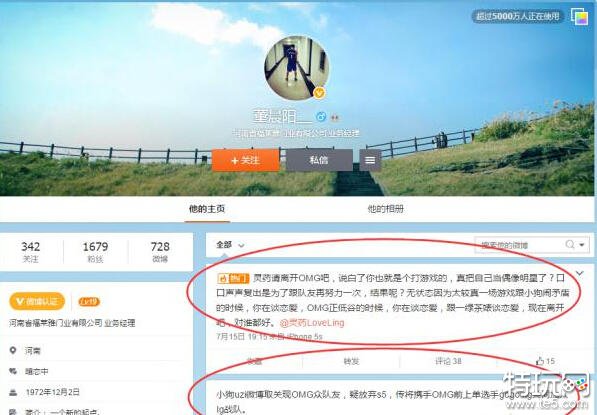The height and width of the screenshot is (415, 597).
Task: Click the magnifier search icon
Action: [x=570, y=244]
